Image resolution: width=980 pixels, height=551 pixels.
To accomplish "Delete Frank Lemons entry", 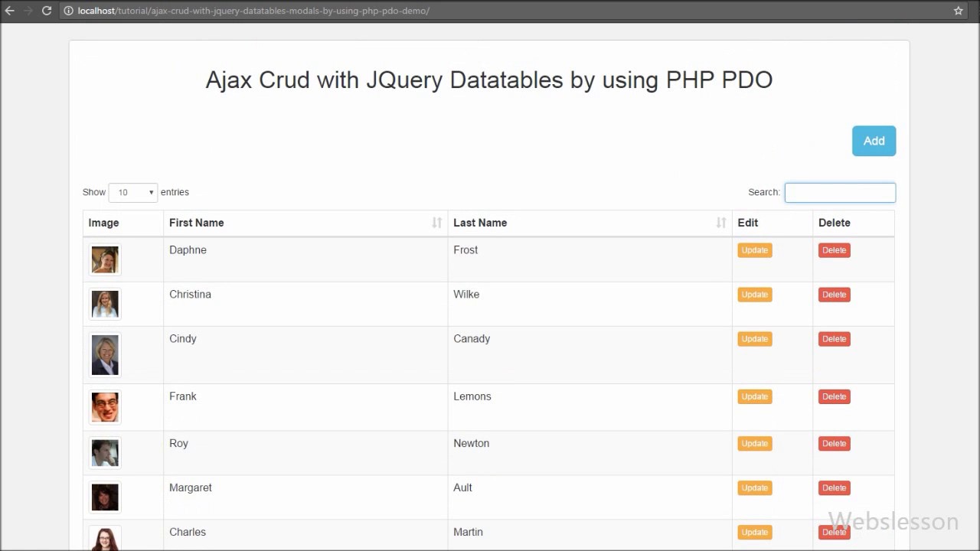I will tap(834, 396).
